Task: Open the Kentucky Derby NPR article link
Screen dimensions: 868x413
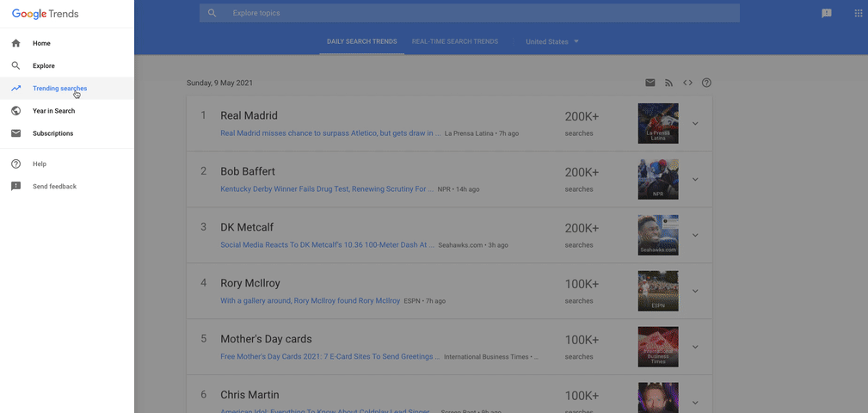Action: coord(327,189)
